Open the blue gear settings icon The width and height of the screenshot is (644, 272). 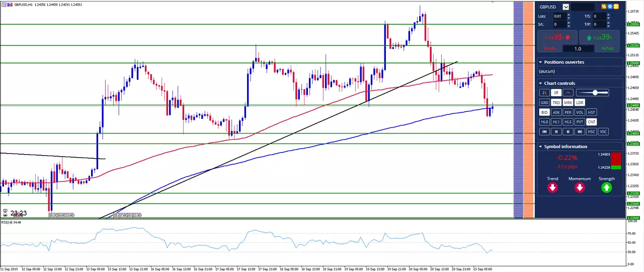pyautogui.click(x=610, y=7)
